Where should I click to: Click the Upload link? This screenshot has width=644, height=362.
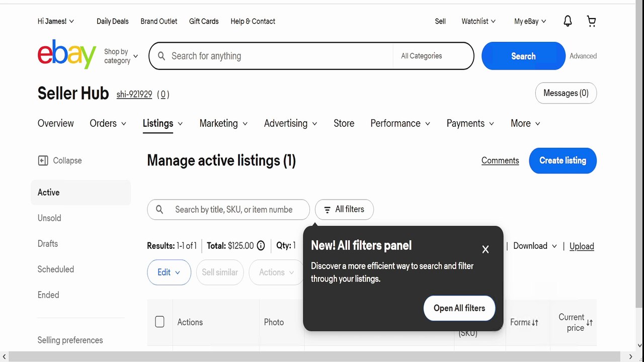(x=582, y=246)
